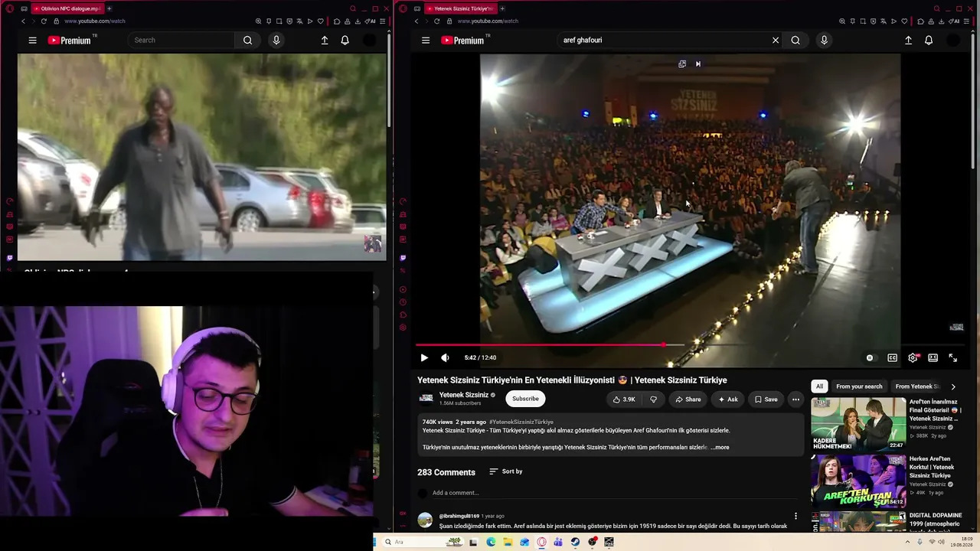Image resolution: width=980 pixels, height=551 pixels.
Task: Share the Yetenek Sizsiniz video
Action: pos(688,399)
